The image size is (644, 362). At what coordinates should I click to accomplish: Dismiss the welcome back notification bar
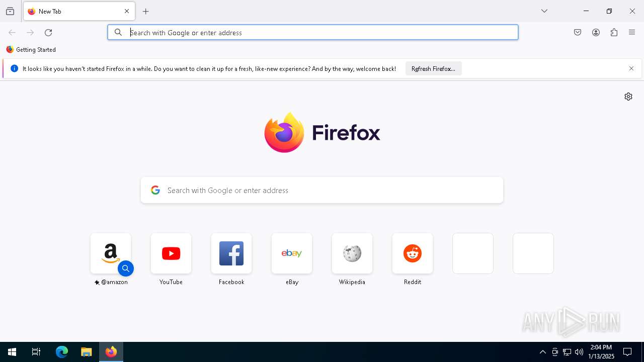pos(631,68)
